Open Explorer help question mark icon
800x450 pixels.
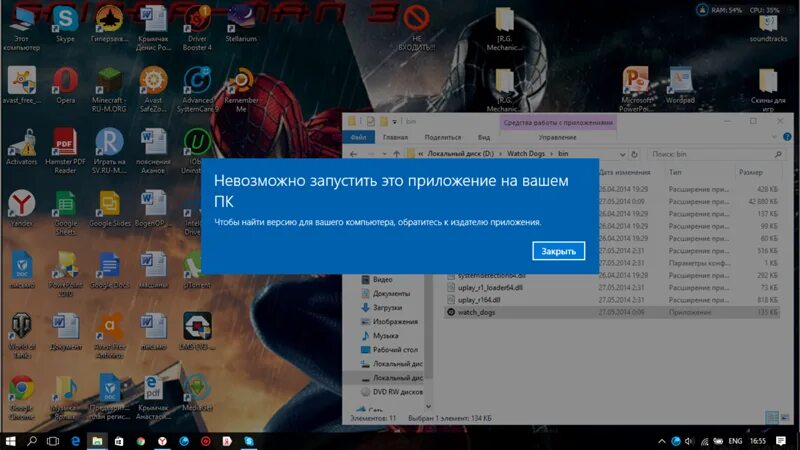click(x=787, y=137)
